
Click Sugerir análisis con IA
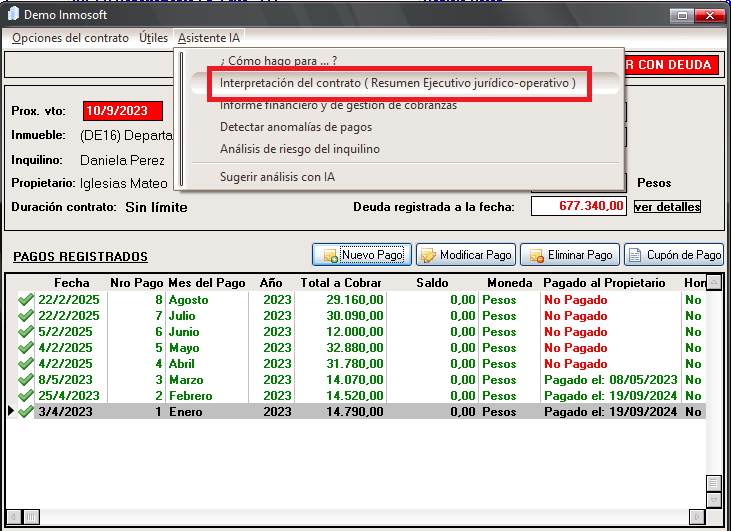[277, 177]
